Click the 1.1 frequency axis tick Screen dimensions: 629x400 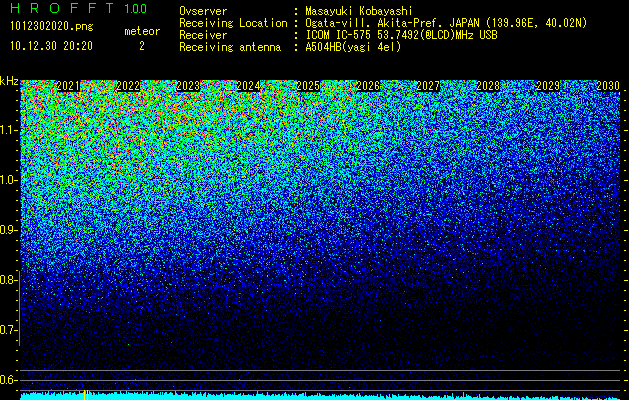click(9, 130)
